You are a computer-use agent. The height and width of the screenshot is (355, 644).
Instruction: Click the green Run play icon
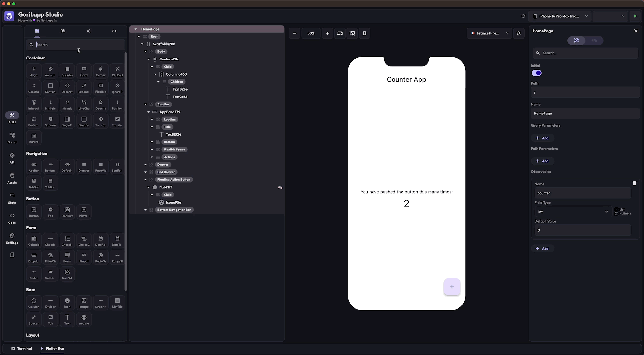(x=635, y=16)
